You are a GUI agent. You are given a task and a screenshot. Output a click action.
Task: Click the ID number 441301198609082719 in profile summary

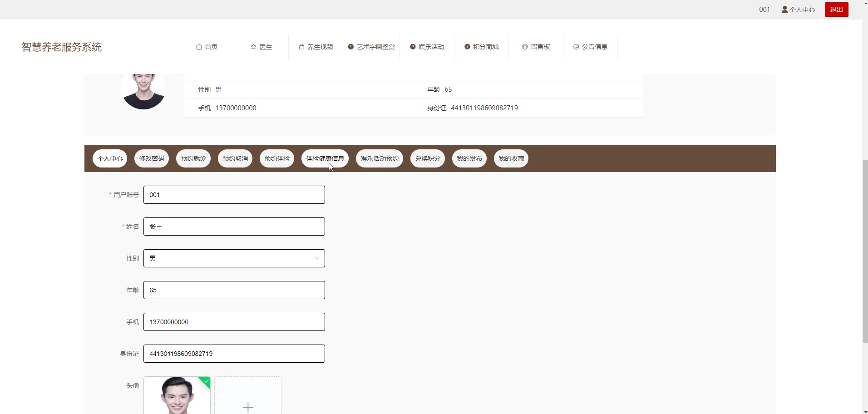(484, 108)
